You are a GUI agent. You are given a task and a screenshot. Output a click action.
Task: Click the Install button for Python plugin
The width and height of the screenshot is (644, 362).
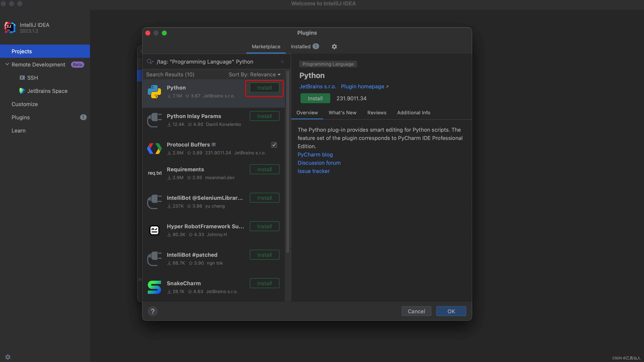point(264,88)
